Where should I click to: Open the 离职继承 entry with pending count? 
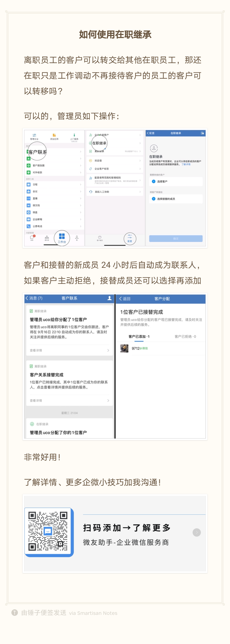coord(115,151)
